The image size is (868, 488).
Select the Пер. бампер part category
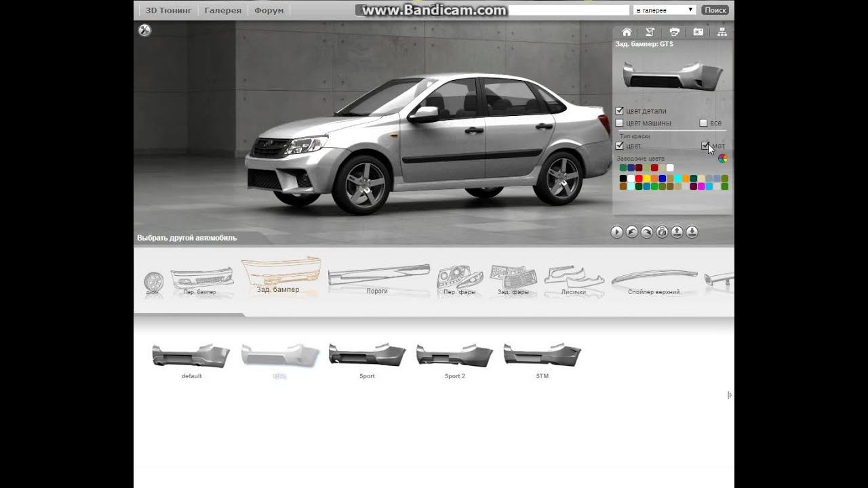click(x=201, y=281)
